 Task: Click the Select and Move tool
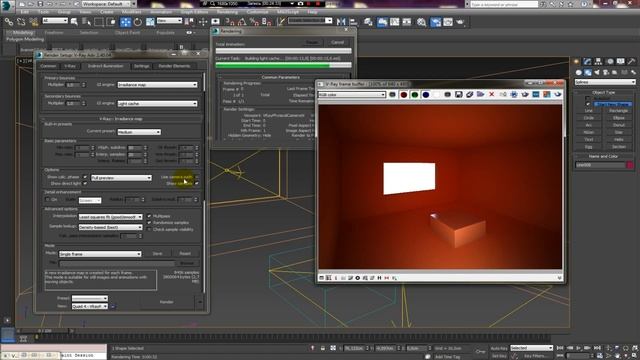tap(125, 22)
